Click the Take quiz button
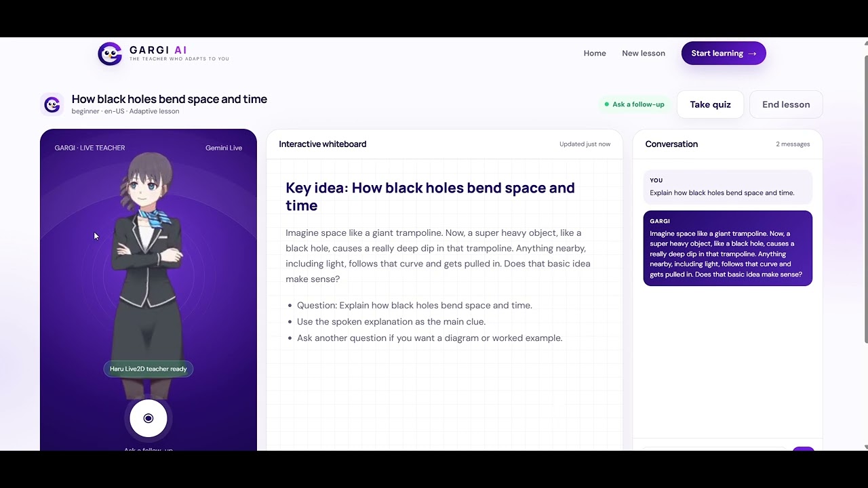 710,104
